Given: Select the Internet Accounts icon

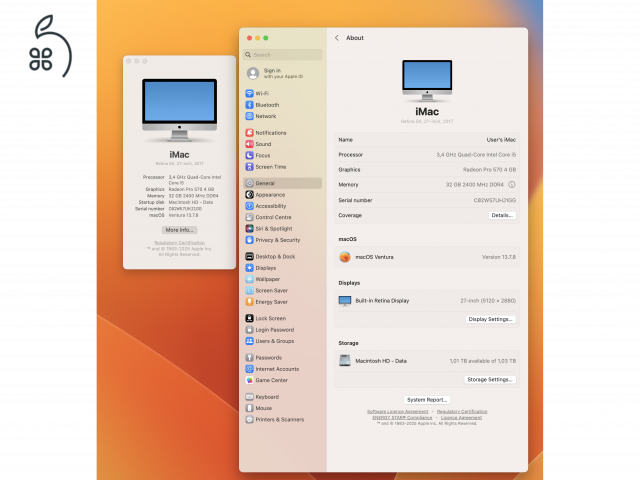Looking at the screenshot, I should click(249, 369).
